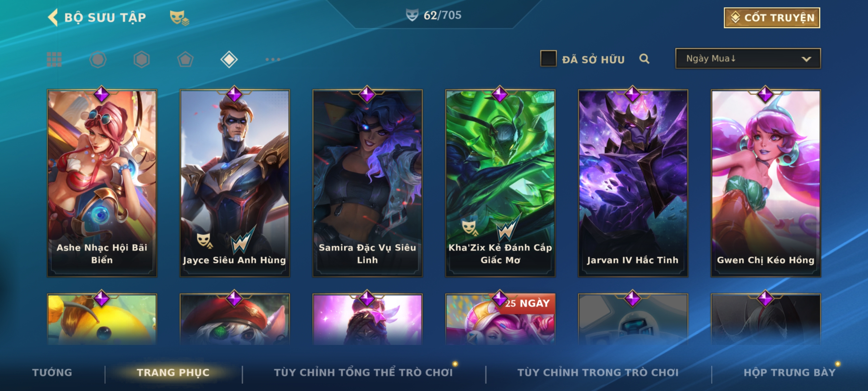Screen dimensions: 868x391
Task: Open the Hộp Trưng Bày tab
Action: coord(790,373)
